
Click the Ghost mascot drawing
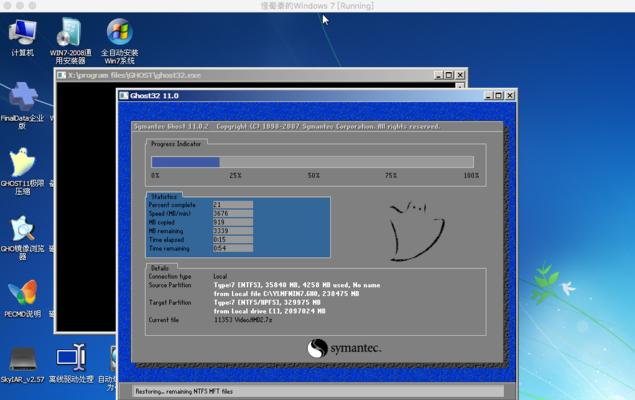click(416, 231)
